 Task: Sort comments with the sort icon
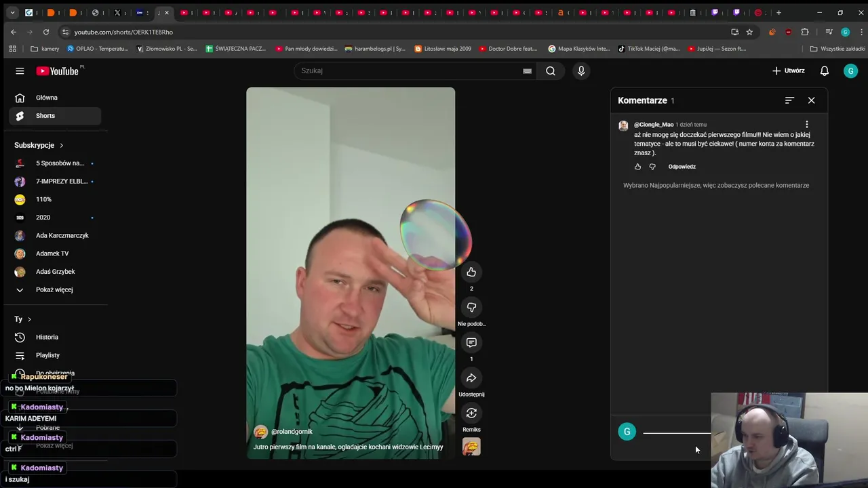pos(789,100)
